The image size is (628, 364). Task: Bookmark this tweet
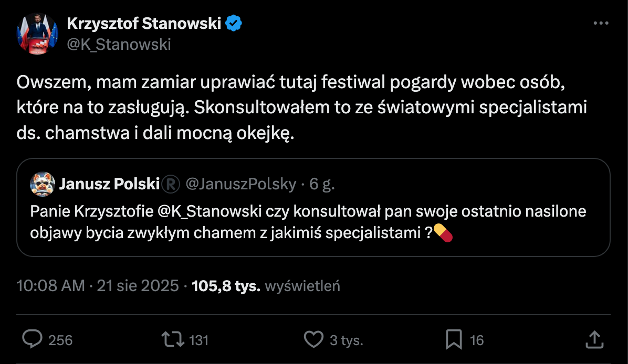[x=453, y=340]
